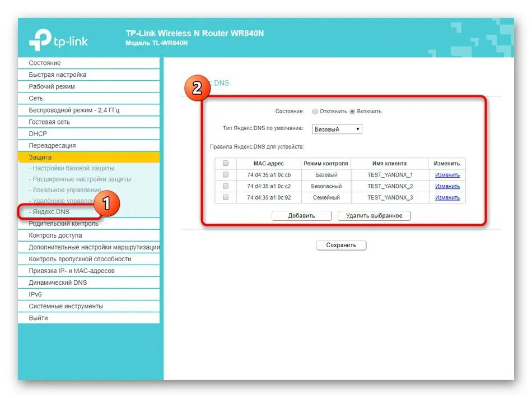Click the Модель TL-WR840N header text
The width and height of the screenshot is (532, 398).
click(156, 43)
